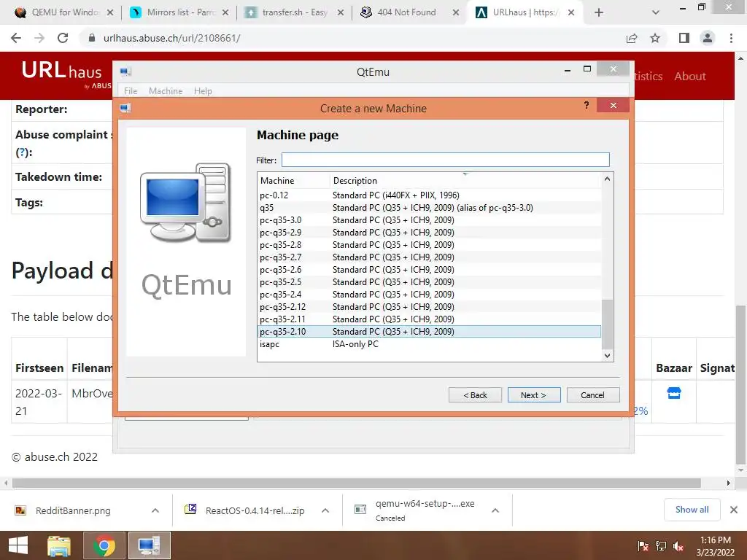Viewport: 747px width, 560px height.
Task: Sort by the Description column header
Action: coord(465,181)
